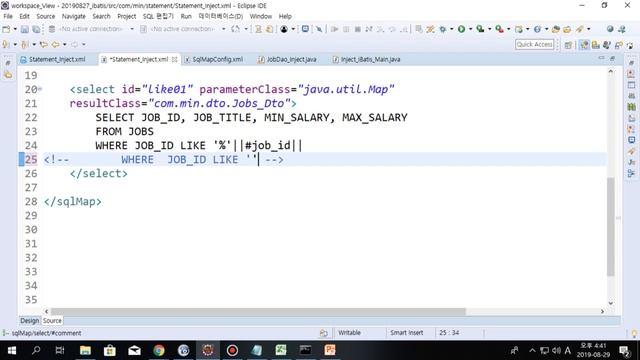This screenshot has height=360, width=640.
Task: Click the FROM JOBS line
Action: click(x=124, y=131)
